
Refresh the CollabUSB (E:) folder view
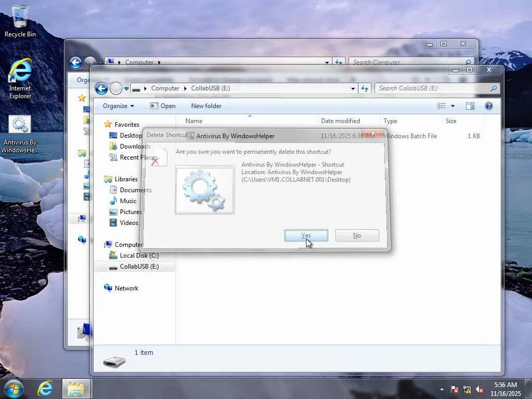click(364, 88)
